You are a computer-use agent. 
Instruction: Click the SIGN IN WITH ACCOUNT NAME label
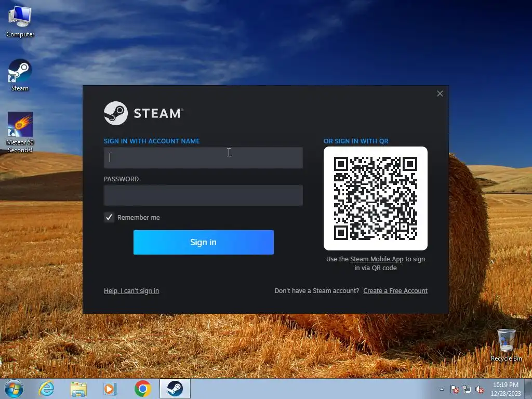[x=152, y=141]
